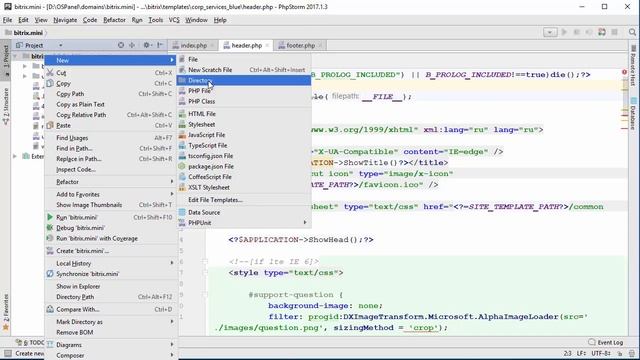
Task: Run Inspect Code
Action: pos(110,169)
